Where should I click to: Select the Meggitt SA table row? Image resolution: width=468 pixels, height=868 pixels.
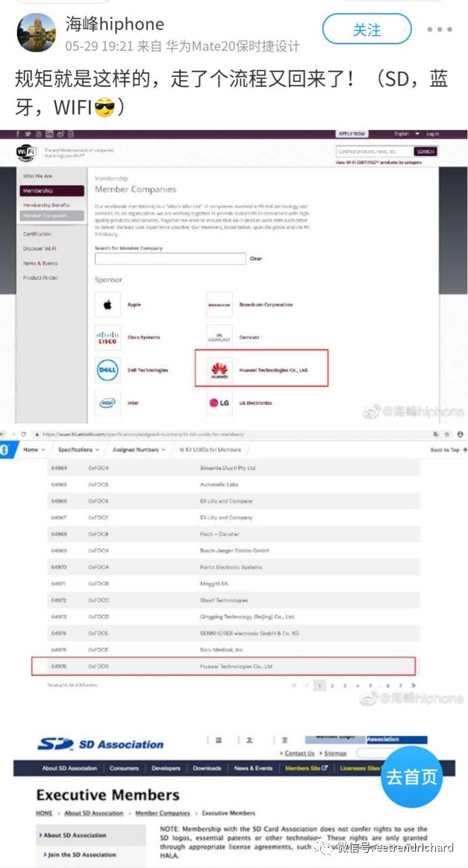[x=234, y=584]
